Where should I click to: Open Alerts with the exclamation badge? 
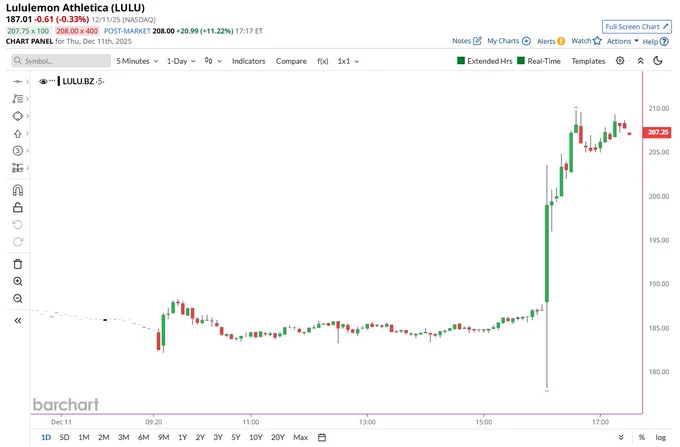click(551, 41)
